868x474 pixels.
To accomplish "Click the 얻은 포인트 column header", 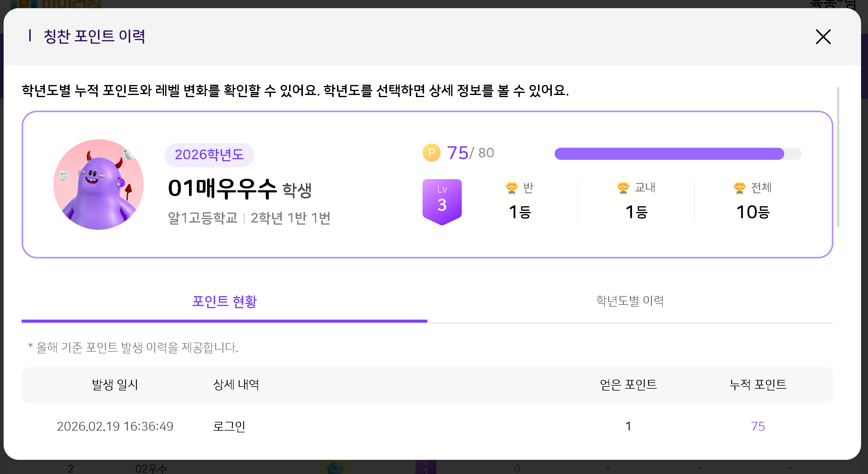I will [x=628, y=385].
